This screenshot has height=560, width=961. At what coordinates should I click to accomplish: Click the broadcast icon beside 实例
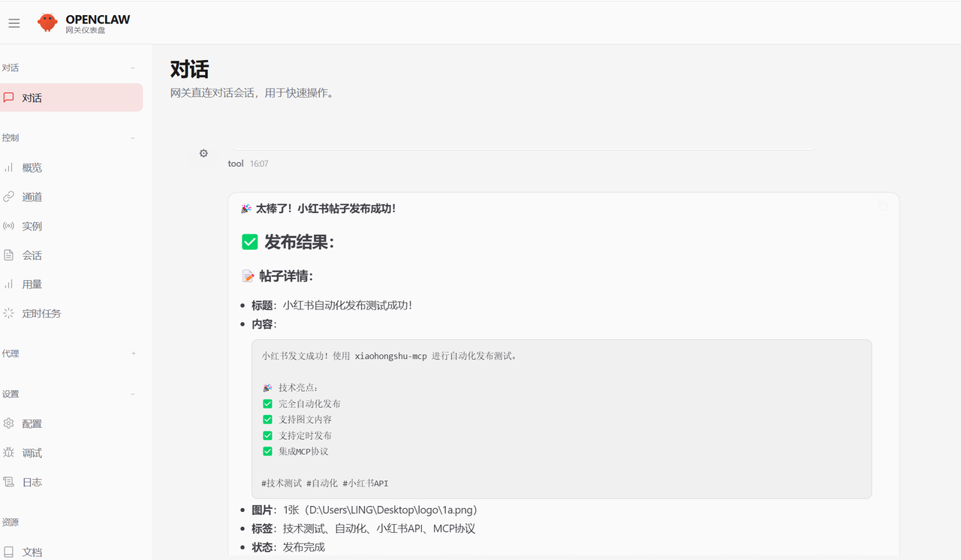(x=9, y=226)
